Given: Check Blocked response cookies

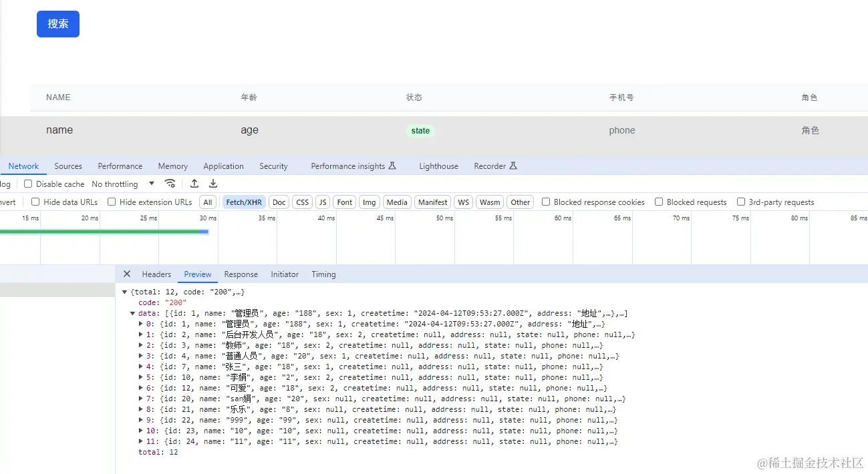Looking at the screenshot, I should pos(546,202).
